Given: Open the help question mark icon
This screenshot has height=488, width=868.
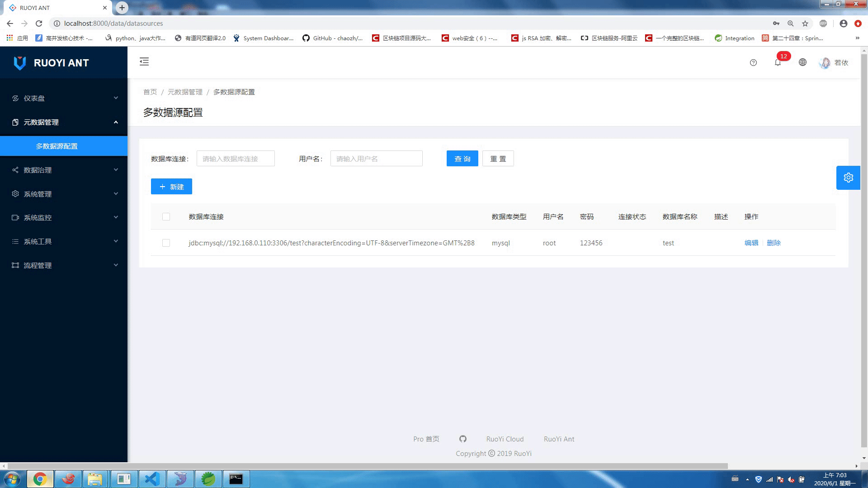Looking at the screenshot, I should coord(753,63).
